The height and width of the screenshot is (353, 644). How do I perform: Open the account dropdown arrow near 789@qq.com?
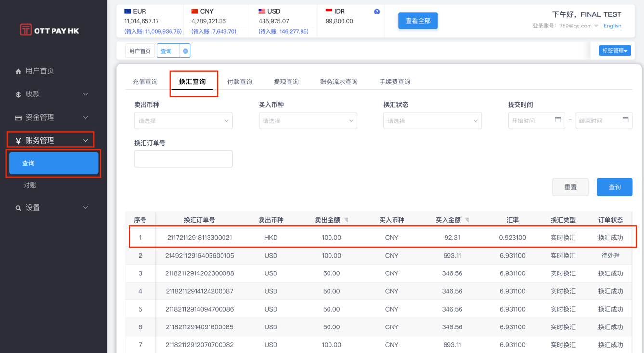[596, 26]
